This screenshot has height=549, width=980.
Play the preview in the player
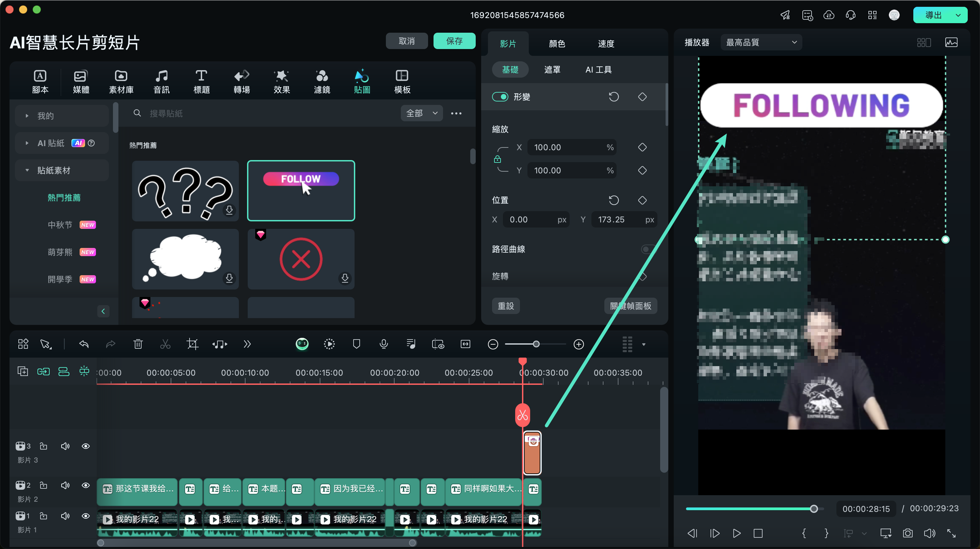[736, 533]
